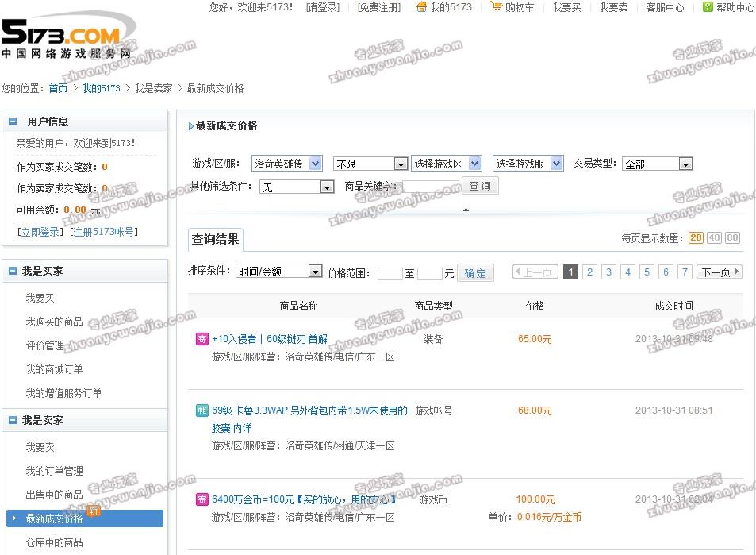Show 80 items per page

point(732,238)
